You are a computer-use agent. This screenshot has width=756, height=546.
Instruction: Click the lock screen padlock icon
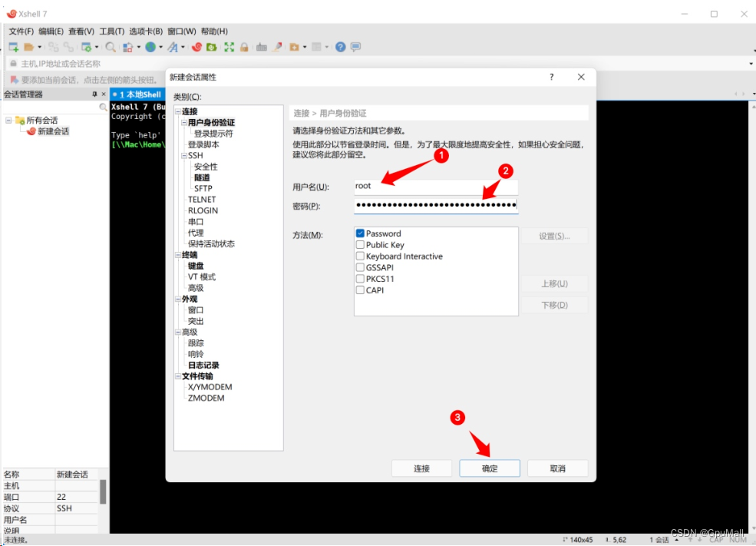(x=246, y=47)
